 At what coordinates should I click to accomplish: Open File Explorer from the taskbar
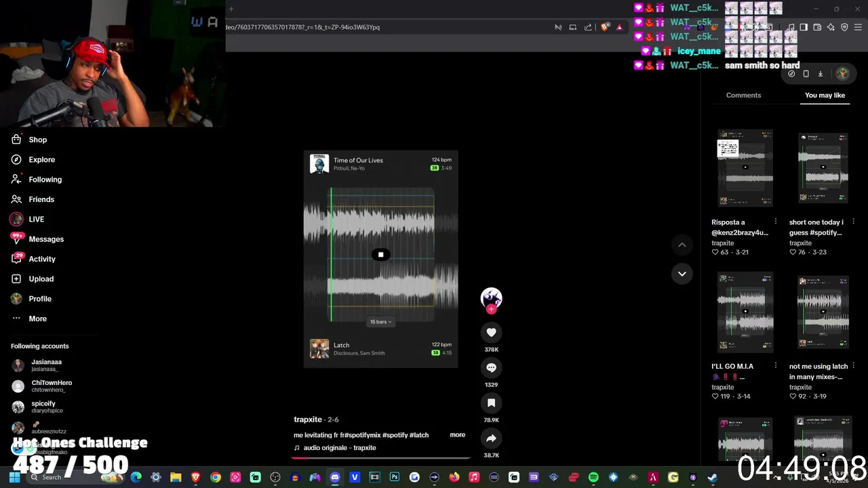(x=176, y=477)
